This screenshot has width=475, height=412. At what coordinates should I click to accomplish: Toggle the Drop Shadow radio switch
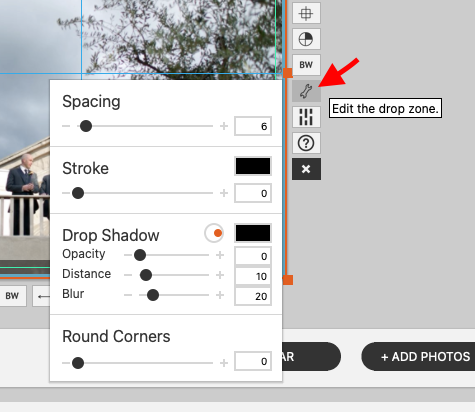(x=214, y=233)
